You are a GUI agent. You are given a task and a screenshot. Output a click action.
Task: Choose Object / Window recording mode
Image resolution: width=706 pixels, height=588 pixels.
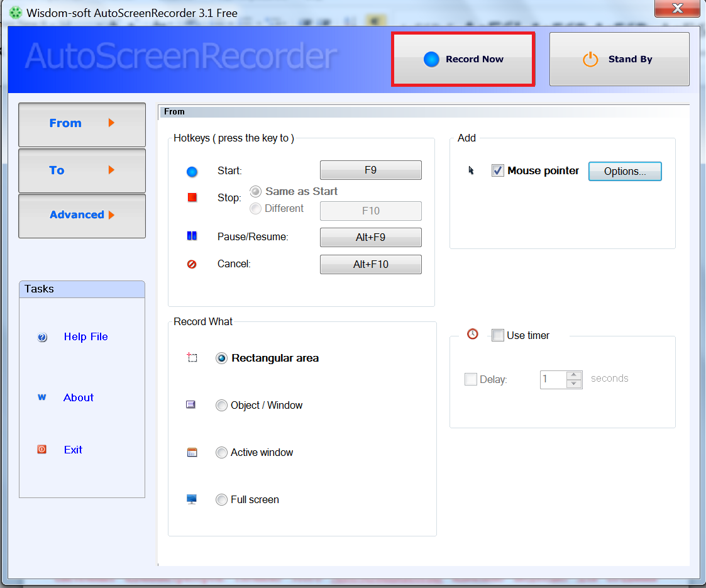point(221,406)
